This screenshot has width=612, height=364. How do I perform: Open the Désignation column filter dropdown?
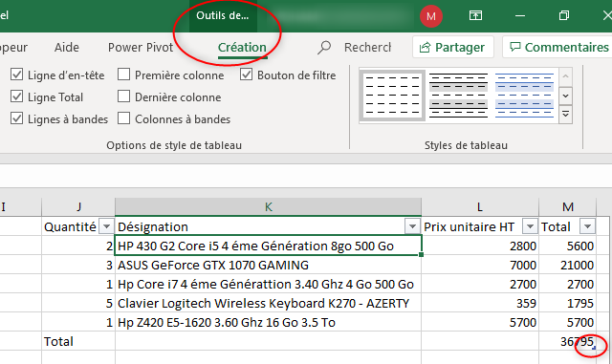pyautogui.click(x=412, y=226)
